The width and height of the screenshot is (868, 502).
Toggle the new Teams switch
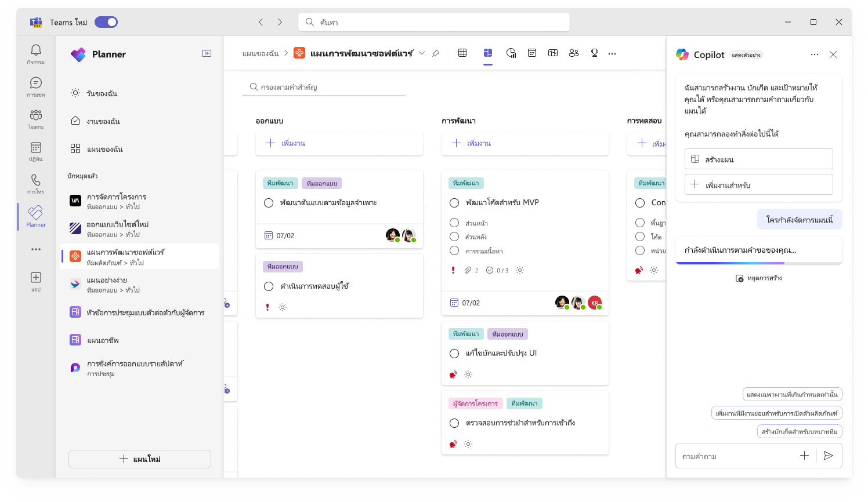[106, 22]
